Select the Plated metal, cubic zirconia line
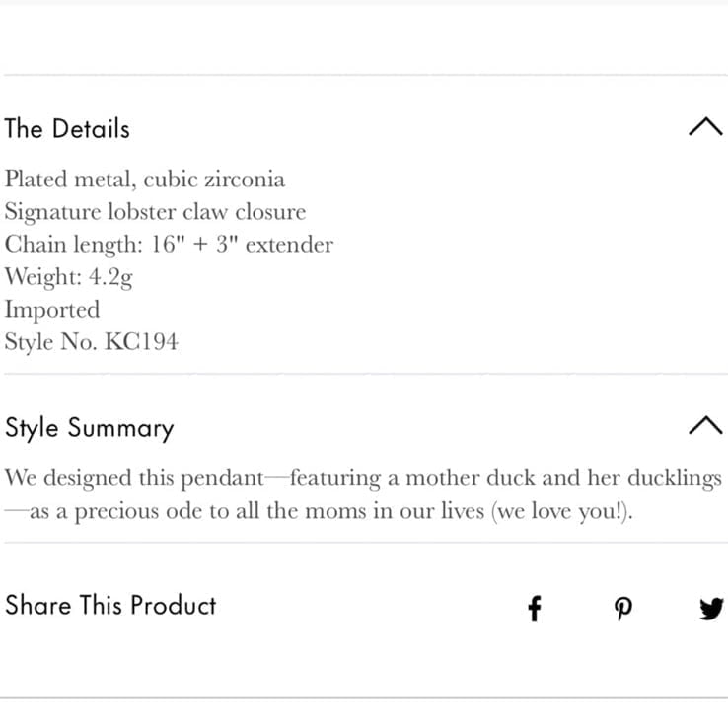The image size is (728, 728). tap(145, 180)
